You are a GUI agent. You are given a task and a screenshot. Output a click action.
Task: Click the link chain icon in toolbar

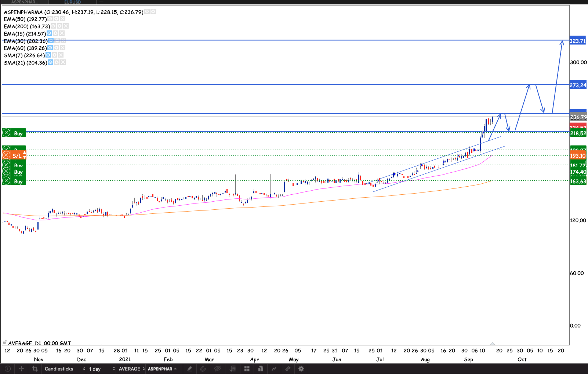click(288, 369)
